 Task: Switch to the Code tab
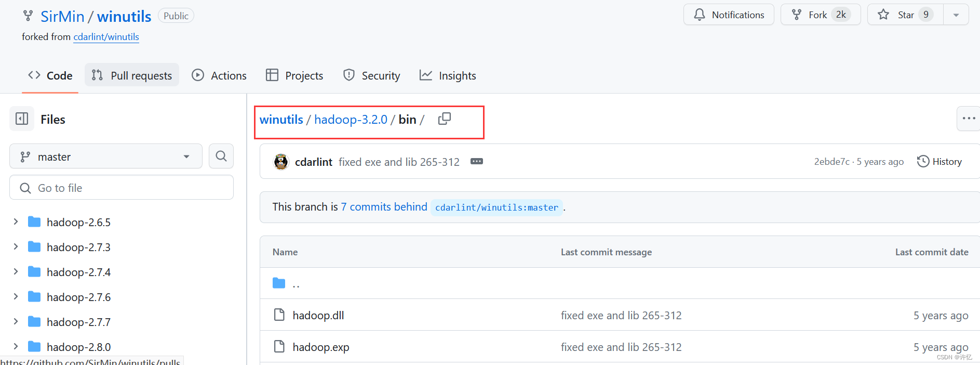(x=50, y=75)
